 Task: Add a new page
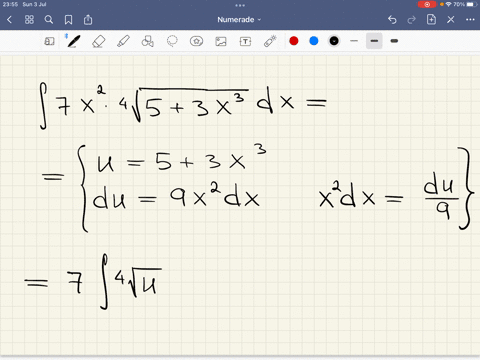click(431, 20)
